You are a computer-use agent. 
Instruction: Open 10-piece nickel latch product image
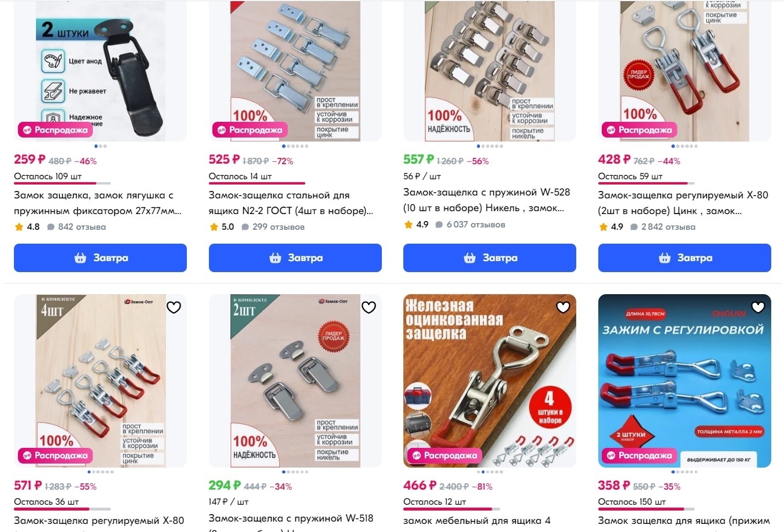point(490,71)
